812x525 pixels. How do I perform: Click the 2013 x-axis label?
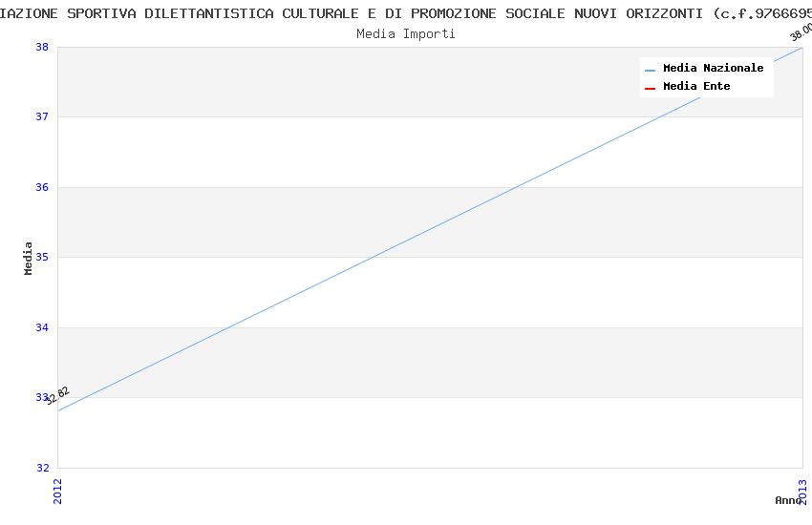pos(802,491)
